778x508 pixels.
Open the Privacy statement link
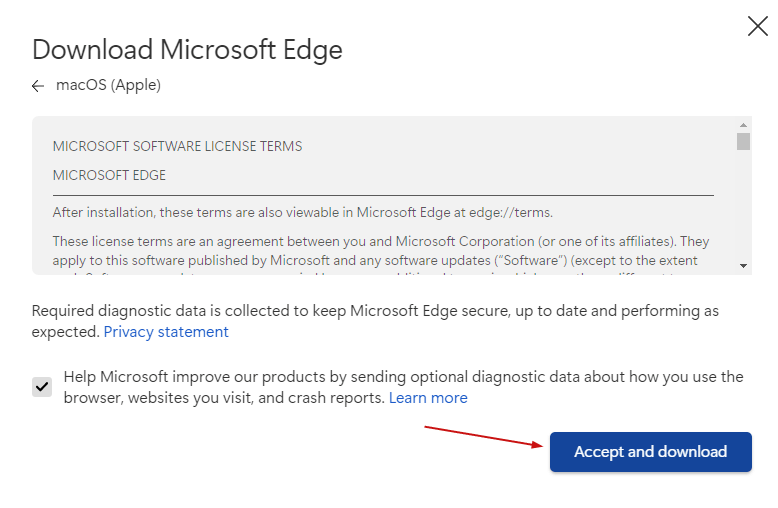pyautogui.click(x=166, y=331)
